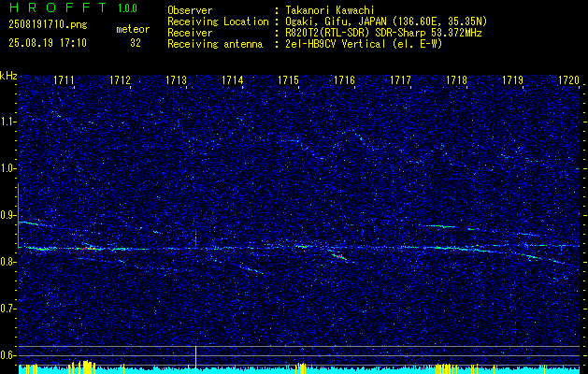Click the 1713 time axis label

pos(177,79)
